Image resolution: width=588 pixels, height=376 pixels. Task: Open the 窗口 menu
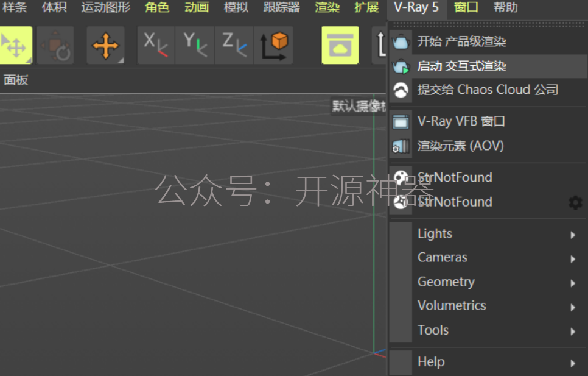tap(466, 7)
